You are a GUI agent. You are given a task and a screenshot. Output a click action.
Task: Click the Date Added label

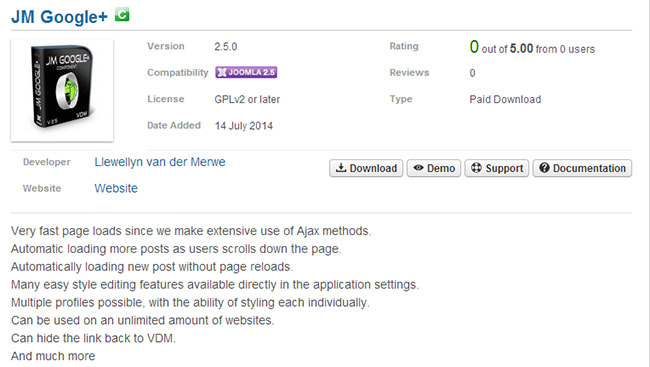click(x=174, y=125)
